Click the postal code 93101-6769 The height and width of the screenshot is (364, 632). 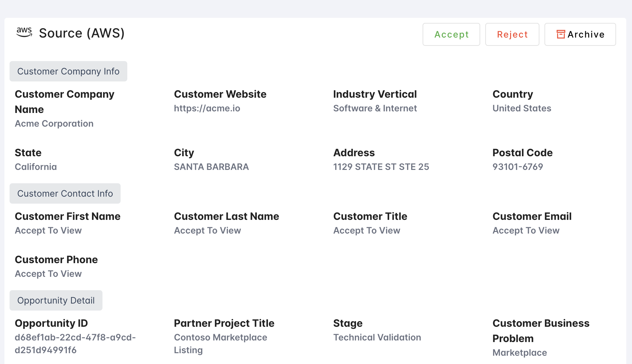pos(517,167)
